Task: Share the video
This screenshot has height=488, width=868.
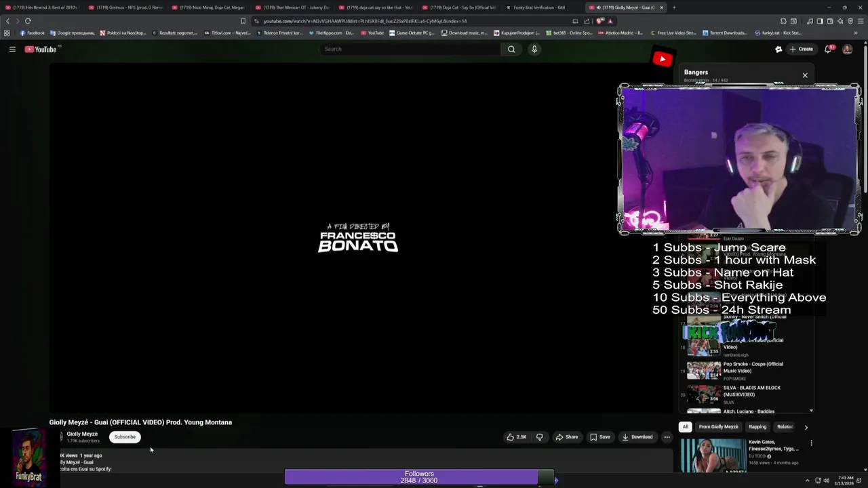Action: coord(567,437)
